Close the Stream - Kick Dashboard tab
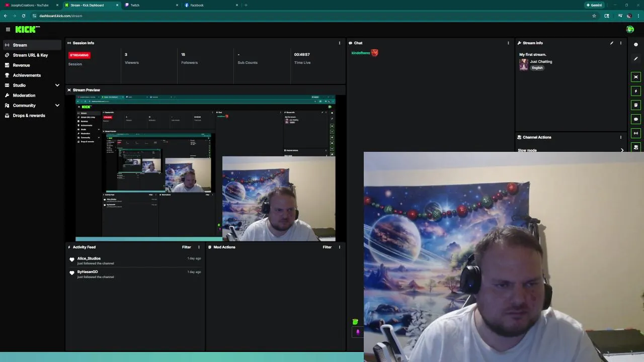The image size is (644, 362). pyautogui.click(x=117, y=5)
